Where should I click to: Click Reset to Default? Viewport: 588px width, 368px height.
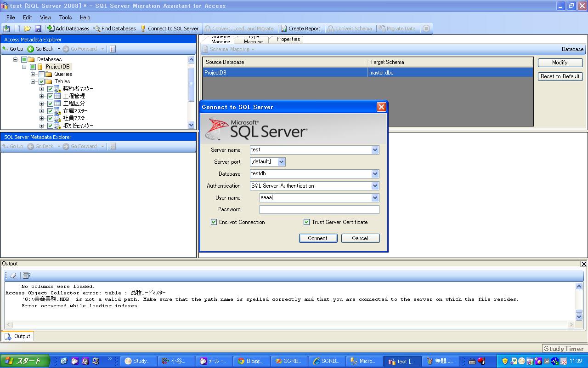tap(560, 76)
